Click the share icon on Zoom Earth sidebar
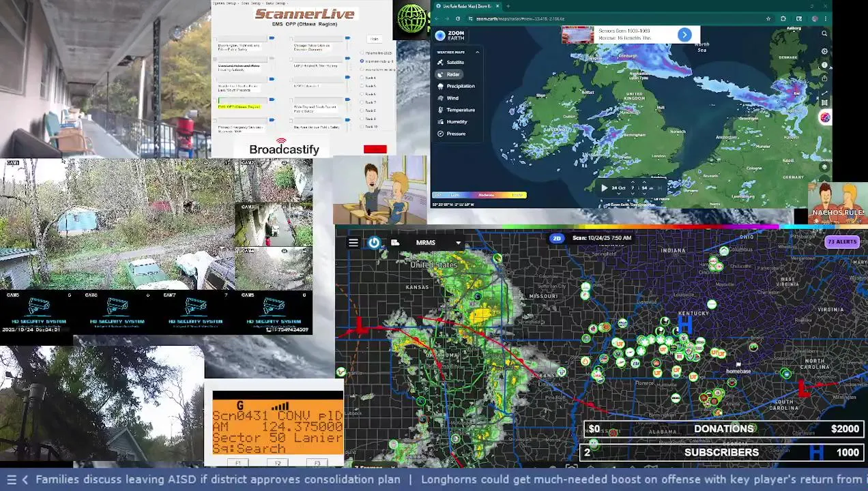 click(x=824, y=78)
